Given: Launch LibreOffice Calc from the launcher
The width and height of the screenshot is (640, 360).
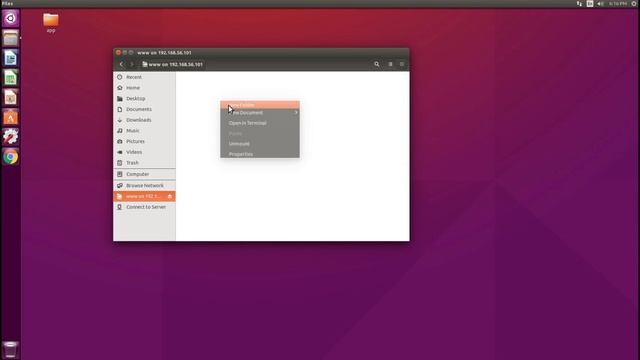Looking at the screenshot, I should (11, 78).
